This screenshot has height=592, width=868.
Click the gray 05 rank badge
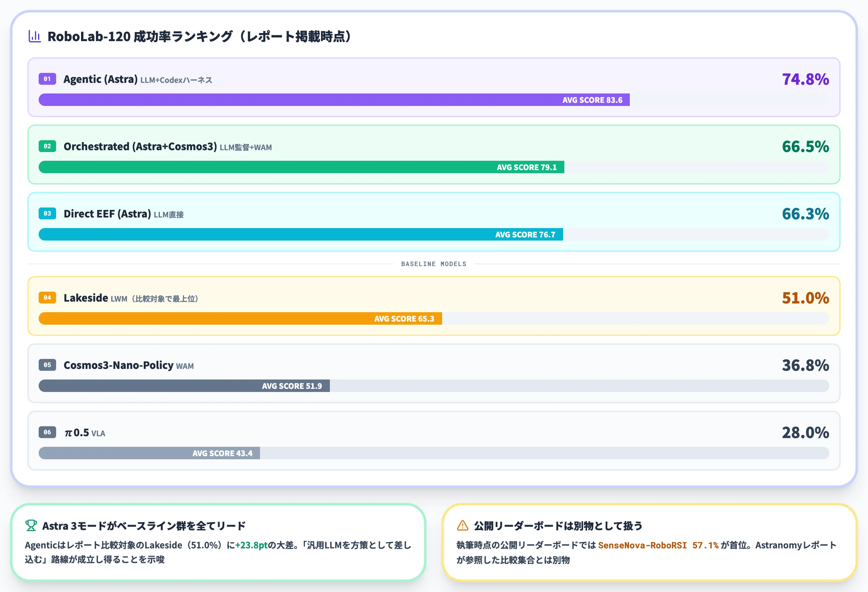click(47, 365)
